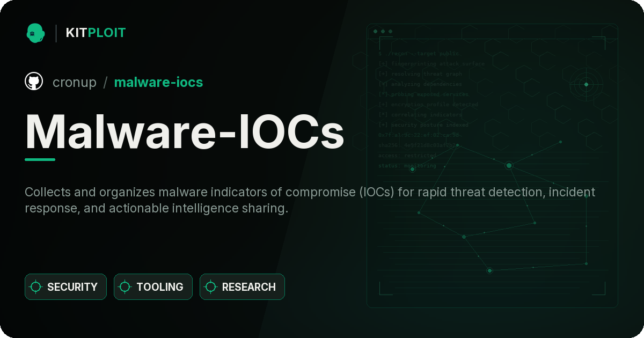Click 'status: monitoring' terminal line
Screen dimensions: 644x338
coord(407,166)
